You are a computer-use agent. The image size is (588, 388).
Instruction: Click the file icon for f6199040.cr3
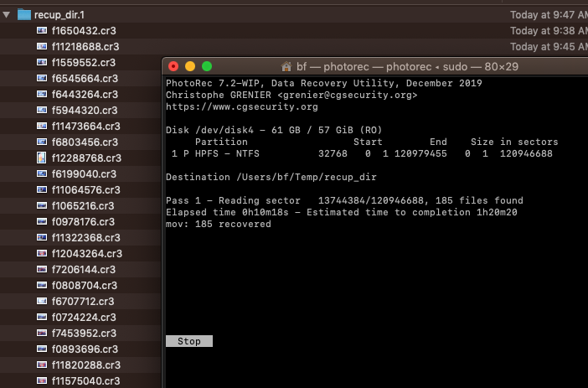(x=42, y=174)
